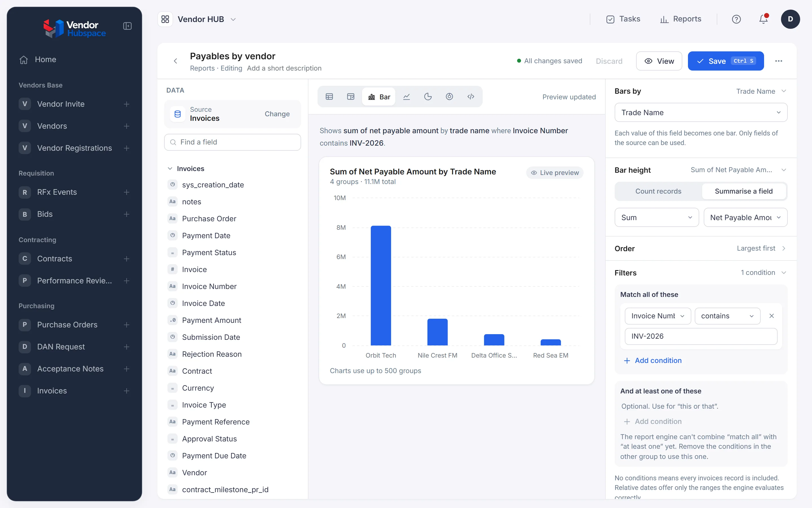This screenshot has height=508, width=812.
Task: Select the Bar chart tab
Action: pos(379,97)
